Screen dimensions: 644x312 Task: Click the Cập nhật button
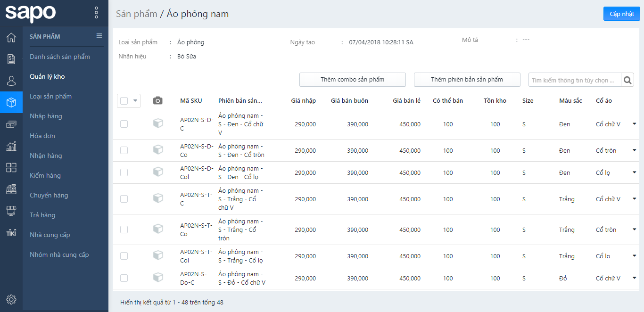pos(621,14)
